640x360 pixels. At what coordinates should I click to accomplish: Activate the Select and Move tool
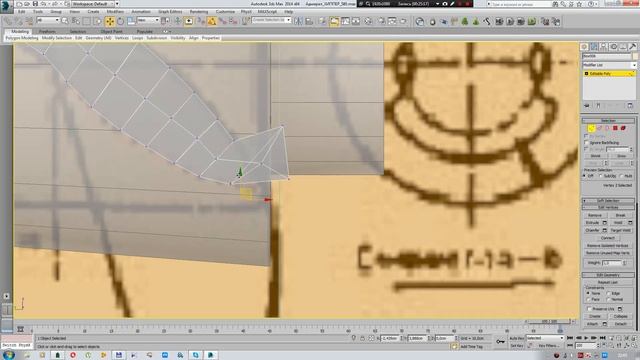click(110, 21)
